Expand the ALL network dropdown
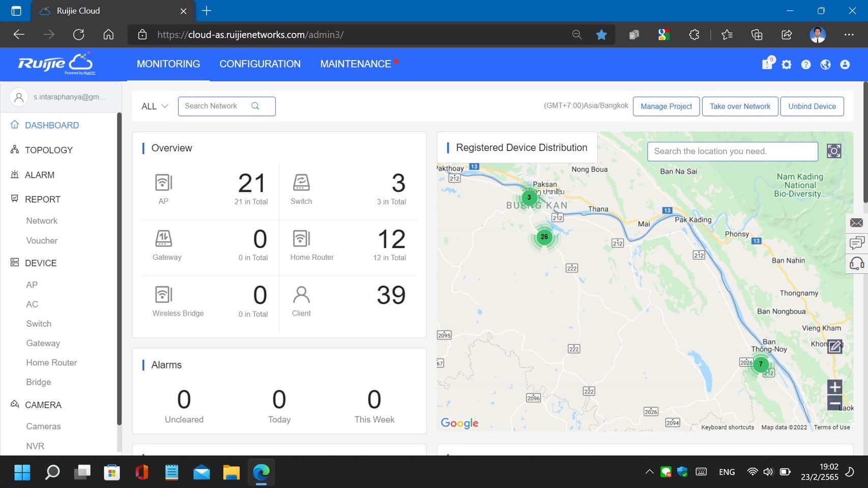868x488 pixels. click(x=154, y=106)
